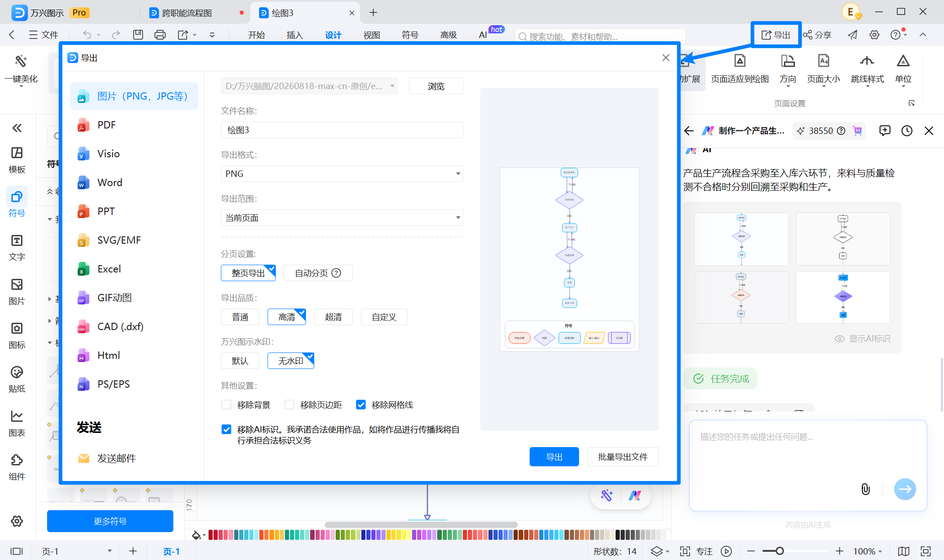
Task: Open the 贴纸 sidebar panel
Action: click(x=17, y=379)
